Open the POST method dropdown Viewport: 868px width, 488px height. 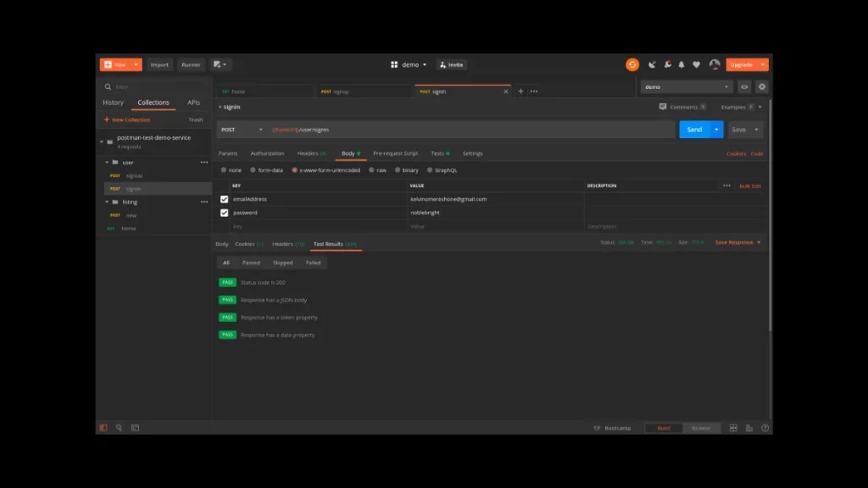tap(242, 129)
